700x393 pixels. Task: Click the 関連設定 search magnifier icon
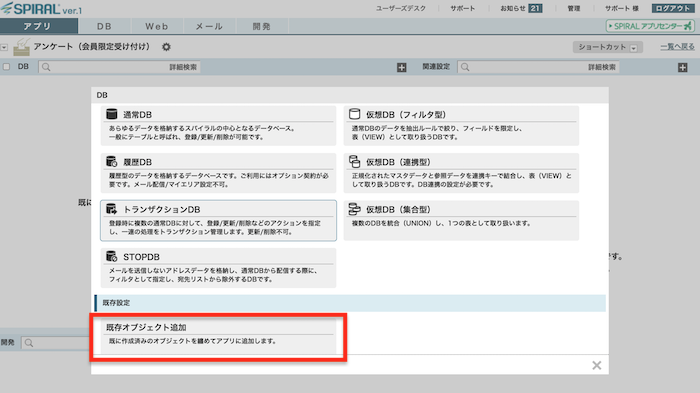[465, 67]
